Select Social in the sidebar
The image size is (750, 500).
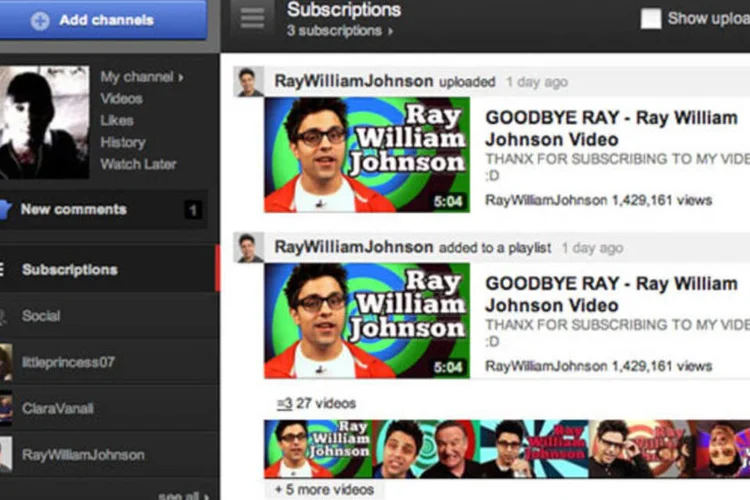pos(110,316)
